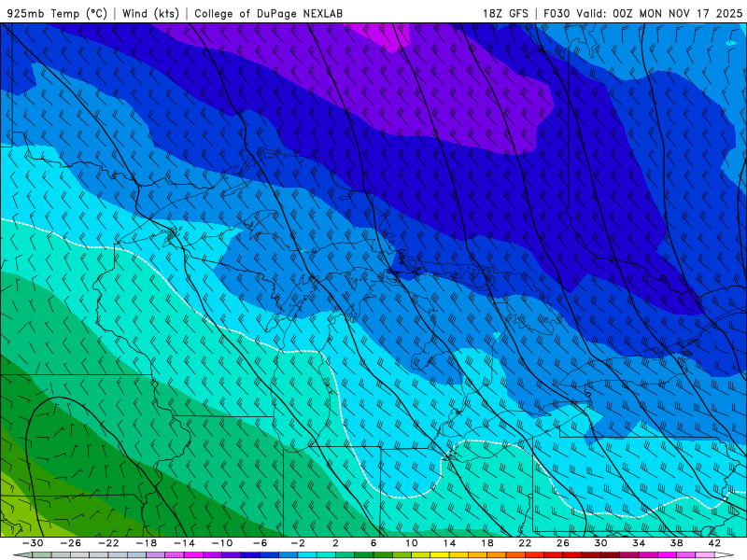
Task: Click the legend value 42
Action: point(714,543)
